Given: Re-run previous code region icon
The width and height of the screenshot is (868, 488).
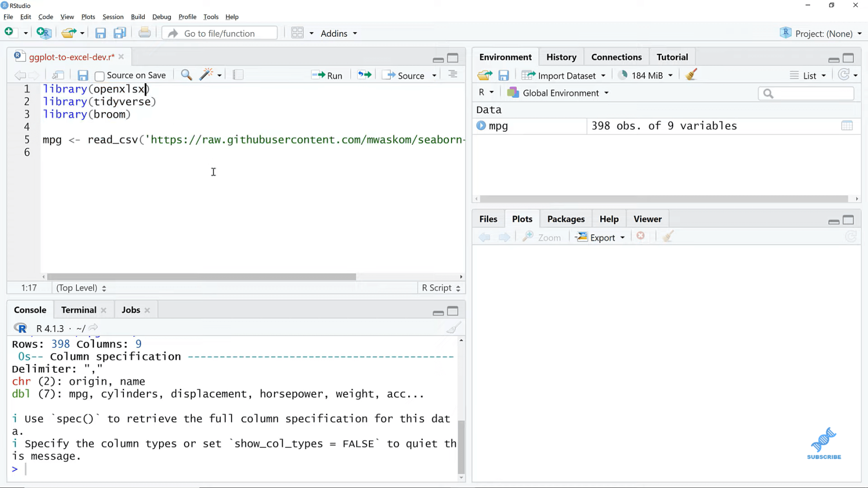Looking at the screenshot, I should [x=364, y=75].
